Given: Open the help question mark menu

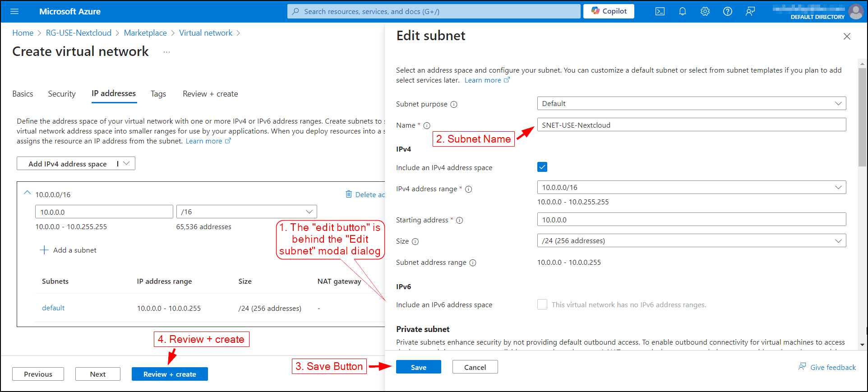Looking at the screenshot, I should pyautogui.click(x=728, y=11).
